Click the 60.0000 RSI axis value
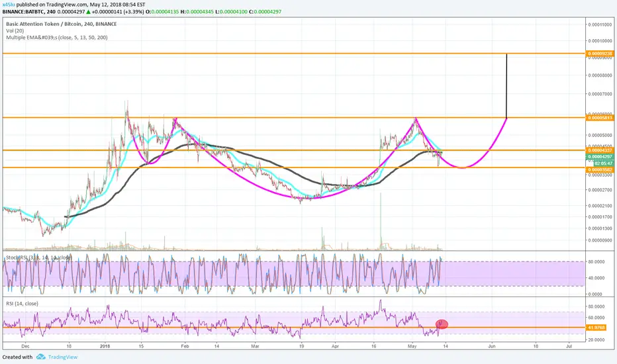617x364 pixels. [596, 318]
